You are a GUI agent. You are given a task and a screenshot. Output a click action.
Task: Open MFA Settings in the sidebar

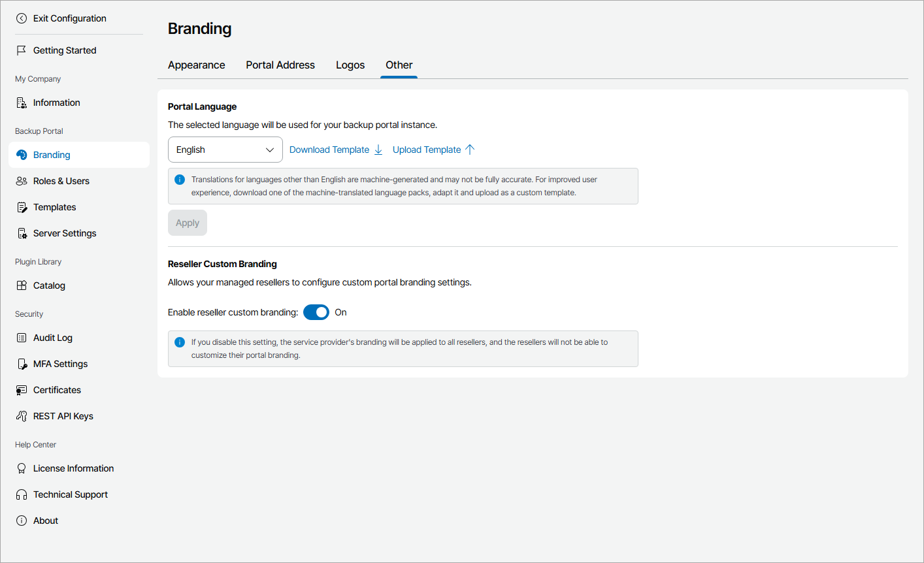60,364
